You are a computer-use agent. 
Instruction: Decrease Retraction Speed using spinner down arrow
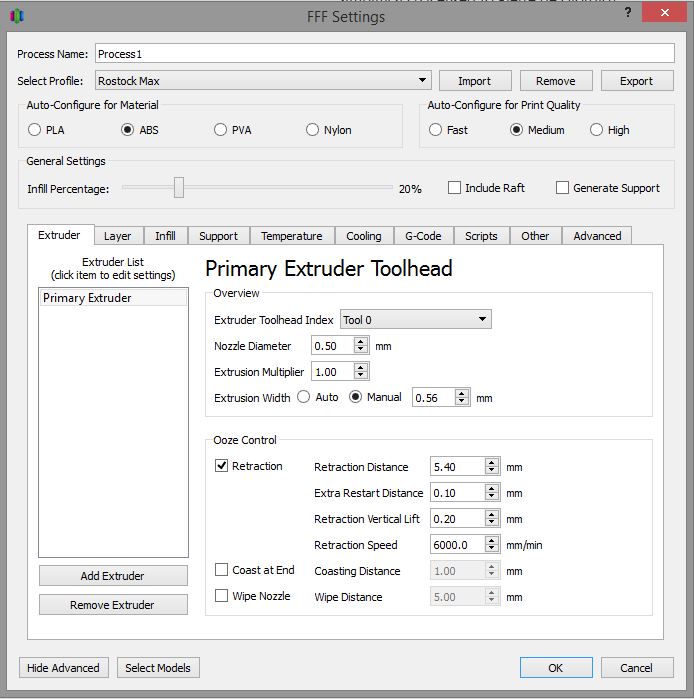point(491,549)
